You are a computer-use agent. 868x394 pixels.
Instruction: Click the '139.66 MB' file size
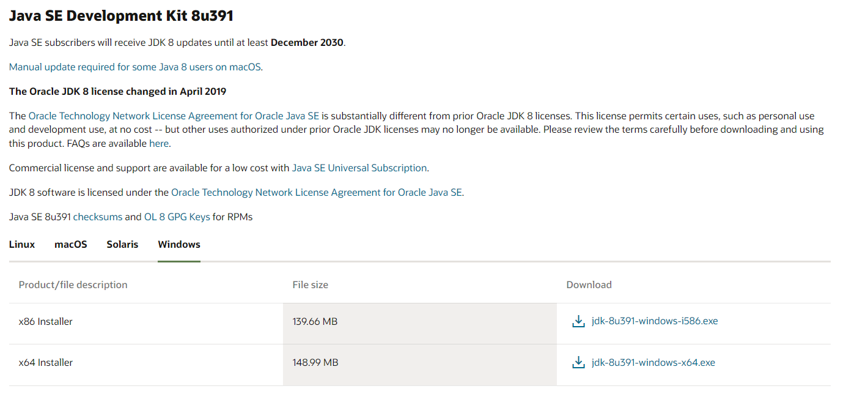315,321
